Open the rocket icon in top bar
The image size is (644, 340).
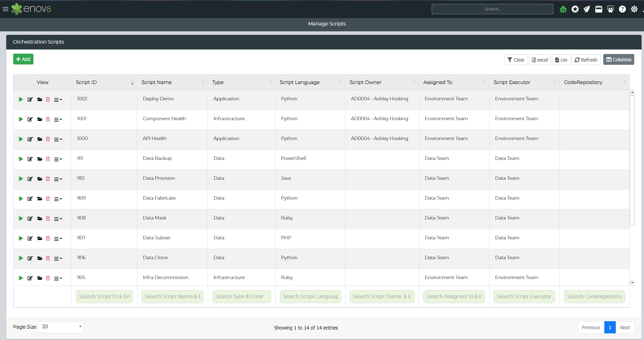[x=587, y=9]
